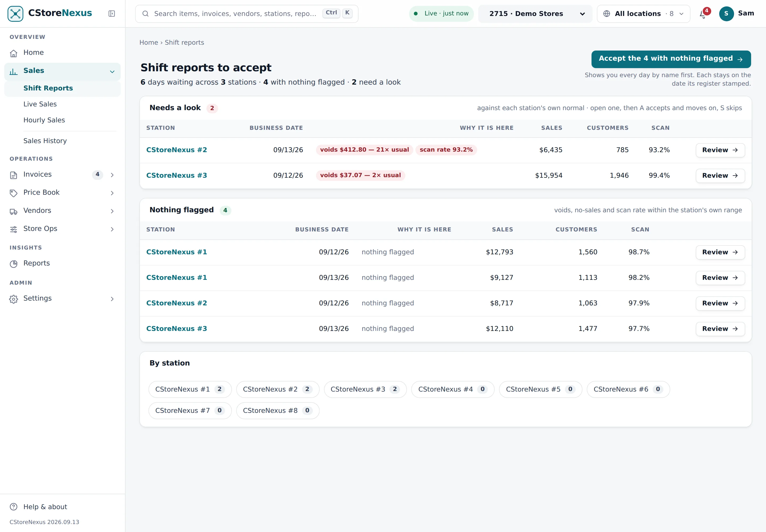Screen dimensions: 766x532
Task: Review CStoreNexus #2 on 09/13/26
Action: pos(720,150)
